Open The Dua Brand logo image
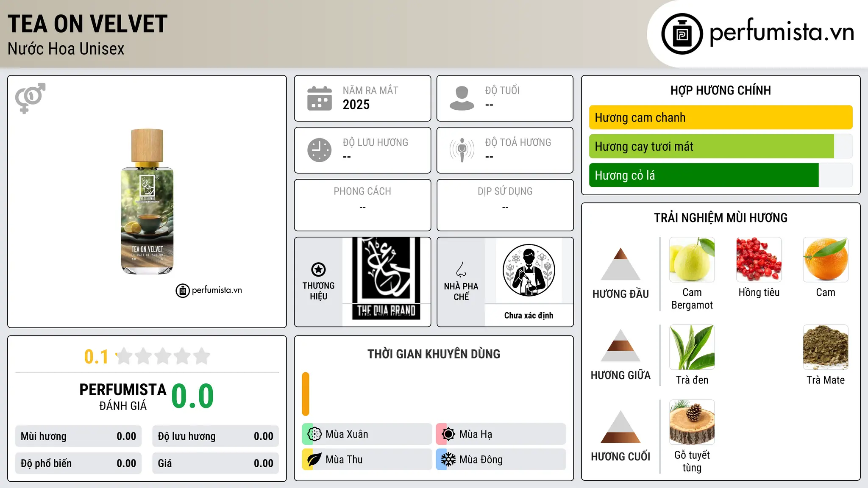This screenshot has width=868, height=488. [386, 278]
